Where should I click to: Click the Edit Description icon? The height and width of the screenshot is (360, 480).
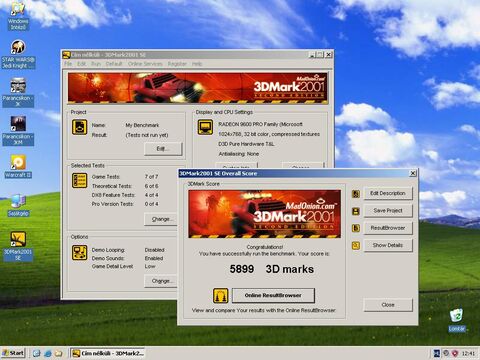click(356, 194)
